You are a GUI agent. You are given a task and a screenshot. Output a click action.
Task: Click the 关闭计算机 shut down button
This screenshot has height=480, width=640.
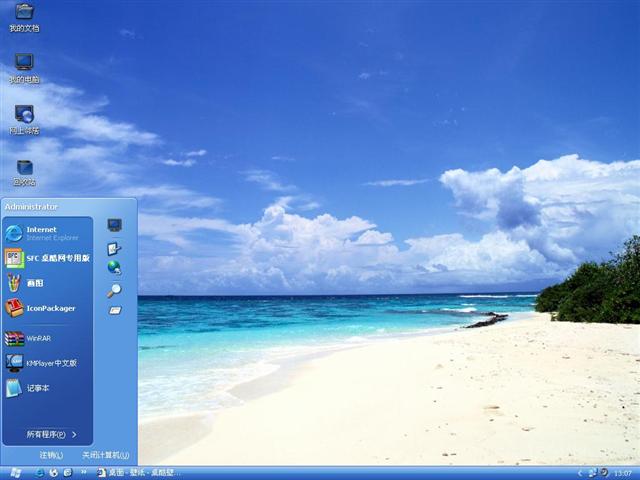click(106, 455)
